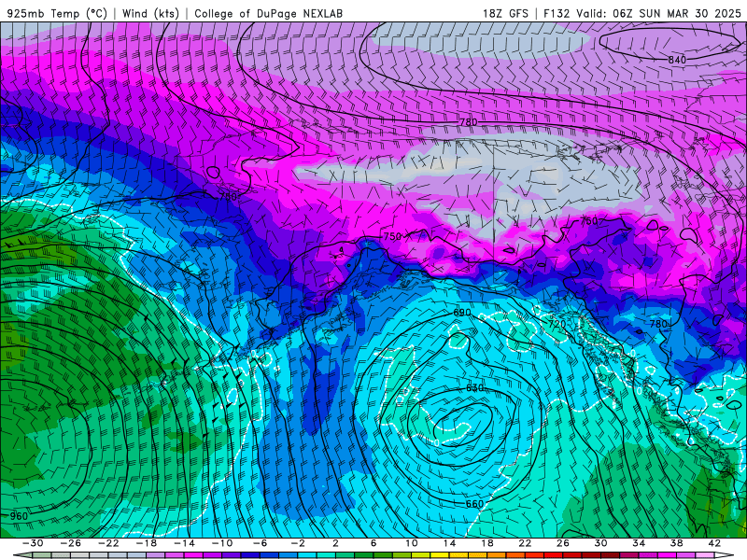Image resolution: width=747 pixels, height=560 pixels.
Task: Select 'Valid: 06Z SUN MAR 30 2025' text
Action: pos(658,14)
